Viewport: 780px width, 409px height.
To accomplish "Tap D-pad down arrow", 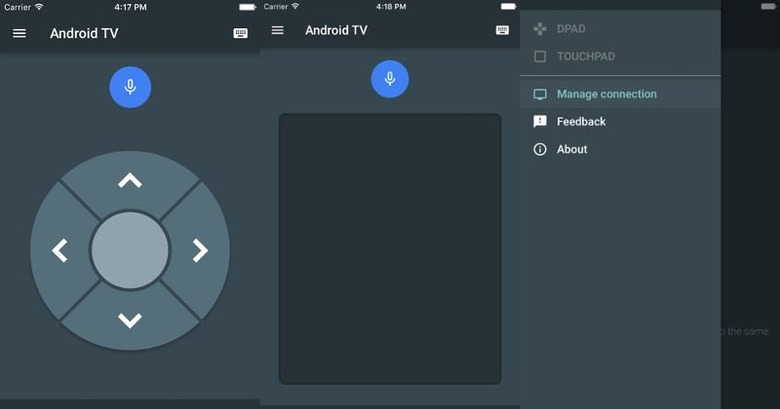I will pyautogui.click(x=130, y=320).
